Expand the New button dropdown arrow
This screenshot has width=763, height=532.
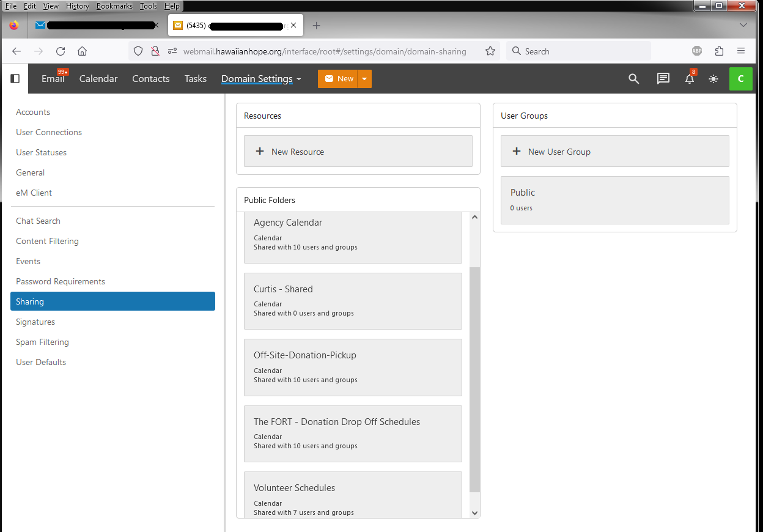364,79
